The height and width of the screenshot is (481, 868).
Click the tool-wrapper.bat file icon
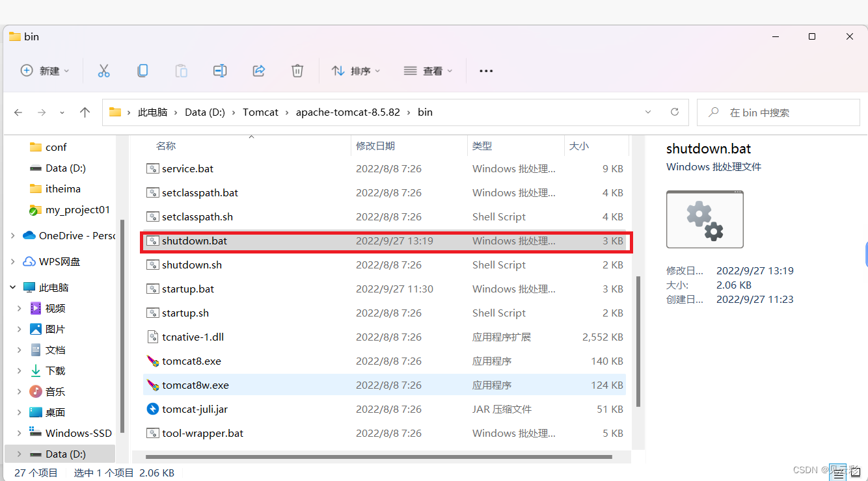pos(152,433)
